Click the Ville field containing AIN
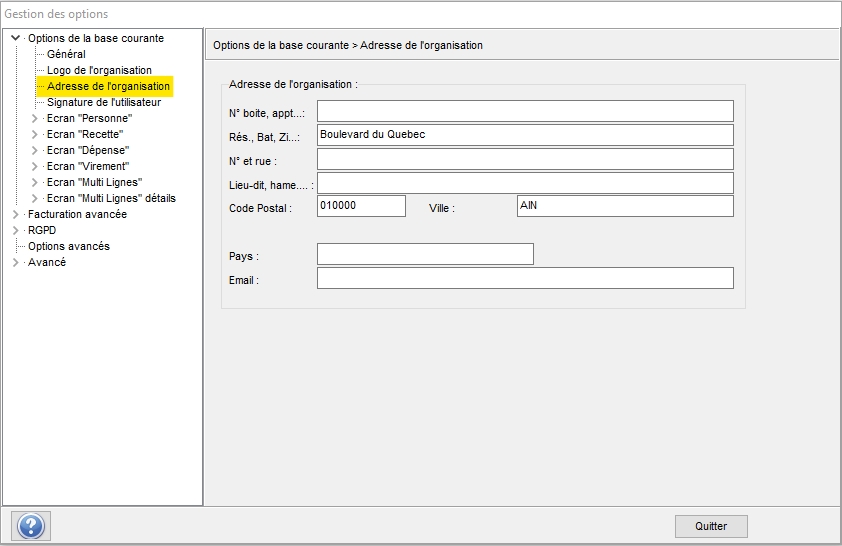Viewport: 842px width, 546px height. [624, 206]
